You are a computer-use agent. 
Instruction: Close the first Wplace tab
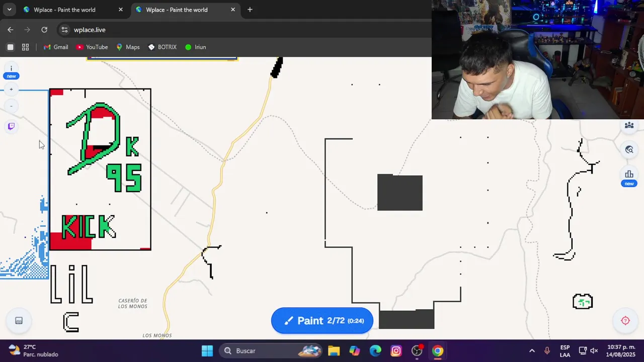(x=121, y=10)
